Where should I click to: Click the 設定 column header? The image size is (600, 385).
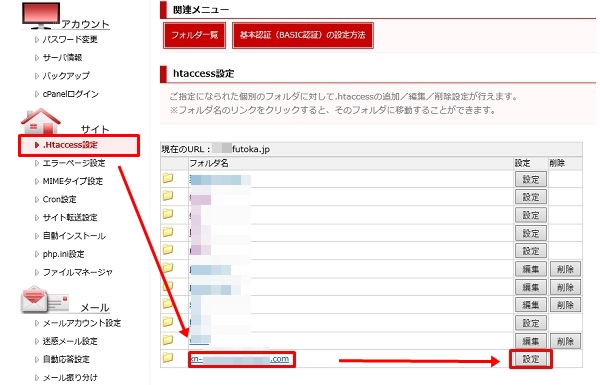coord(522,163)
